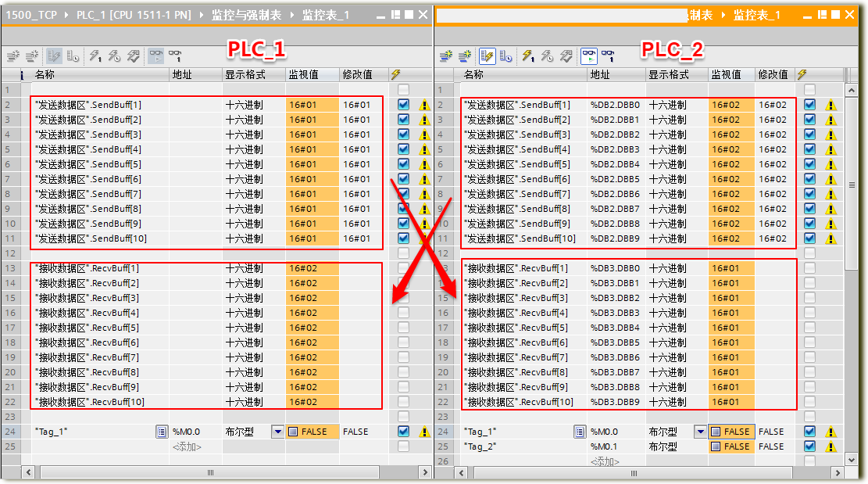This screenshot has width=868, height=484.
Task: Click FALSE boolean indicator for PLC_1 Tag_1
Action: pyautogui.click(x=294, y=432)
